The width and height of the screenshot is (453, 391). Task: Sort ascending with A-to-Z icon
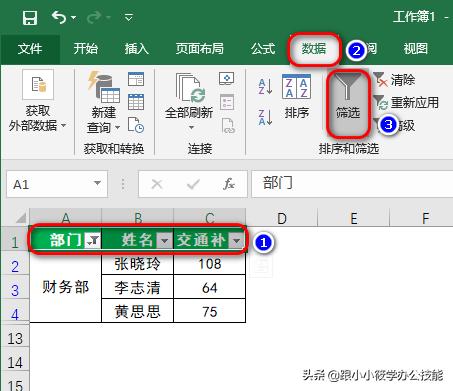[x=265, y=86]
